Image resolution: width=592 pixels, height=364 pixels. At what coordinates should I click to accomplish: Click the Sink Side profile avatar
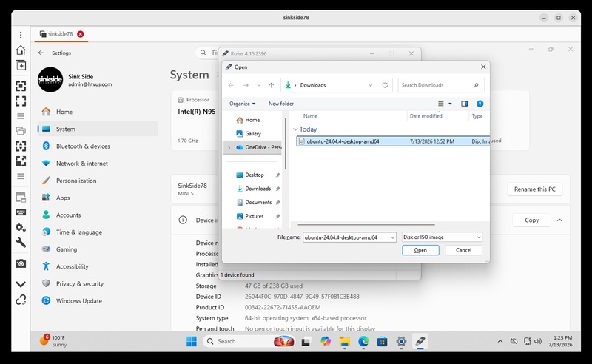[50, 80]
